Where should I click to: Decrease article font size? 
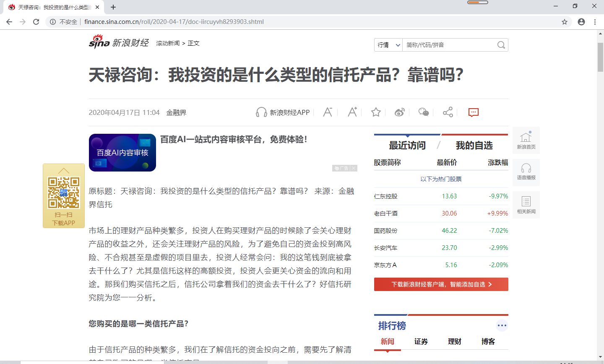pyautogui.click(x=328, y=112)
